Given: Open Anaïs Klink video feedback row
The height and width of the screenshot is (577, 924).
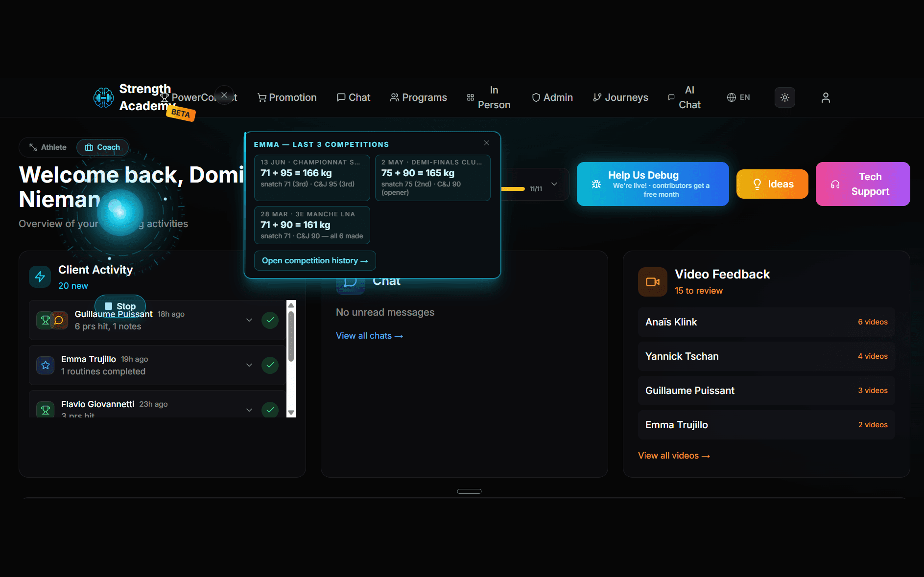Looking at the screenshot, I should 766,322.
